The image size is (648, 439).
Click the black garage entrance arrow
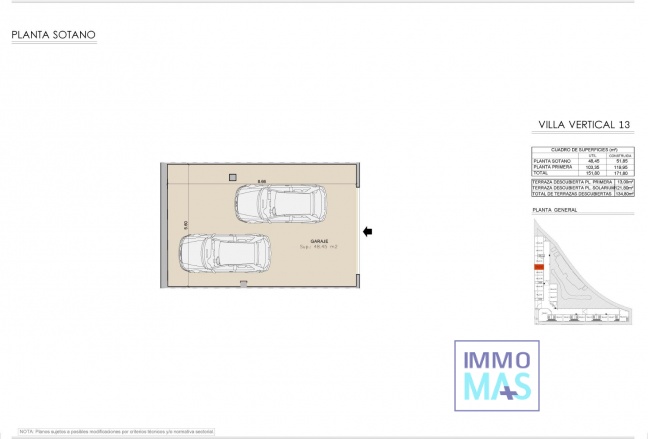tap(368, 232)
